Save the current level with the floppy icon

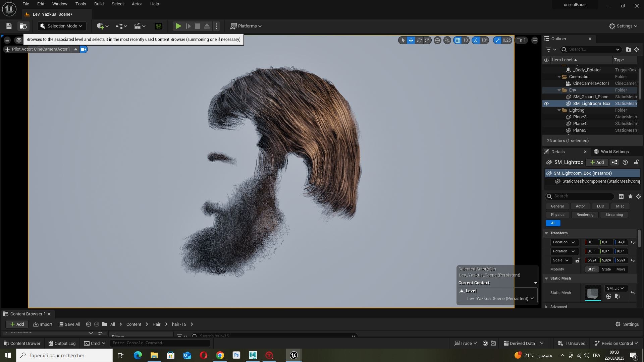click(x=9, y=26)
